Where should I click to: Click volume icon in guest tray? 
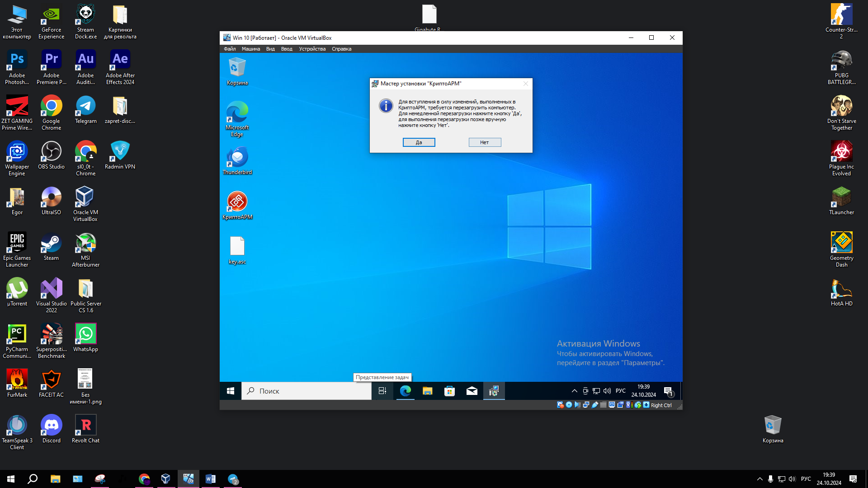607,391
